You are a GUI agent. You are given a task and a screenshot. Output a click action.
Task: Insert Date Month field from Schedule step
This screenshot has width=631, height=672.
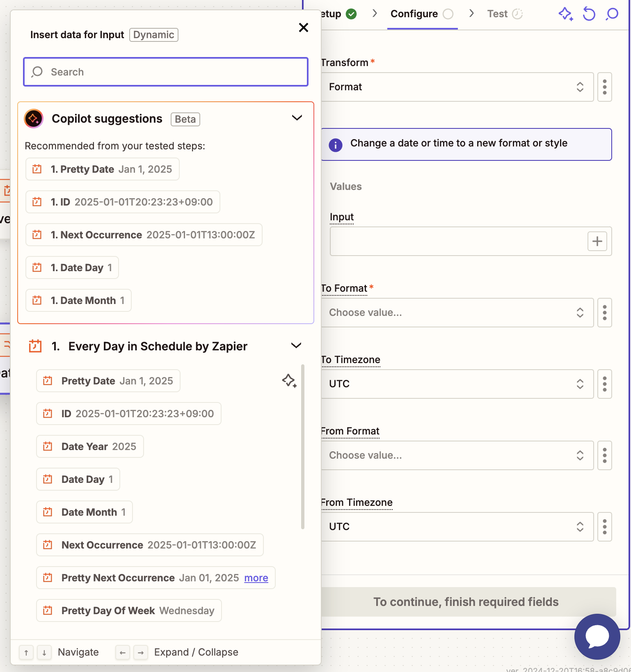85,512
